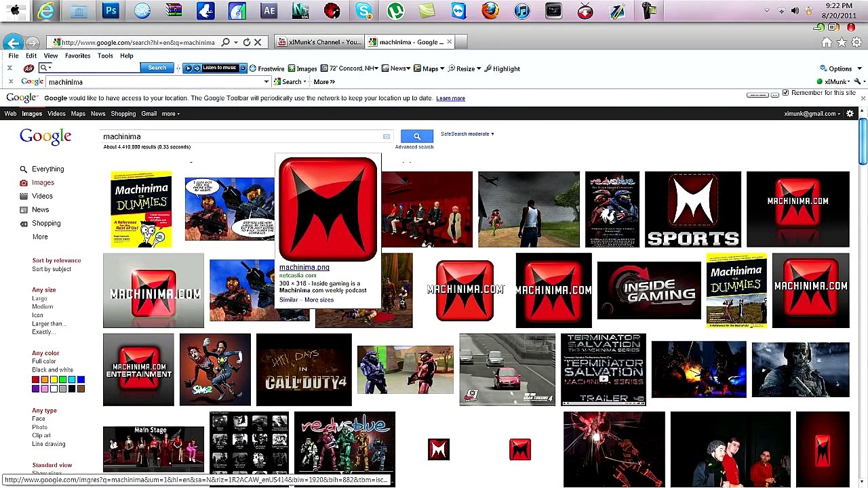
Task: Open the Help menu
Action: [127, 56]
